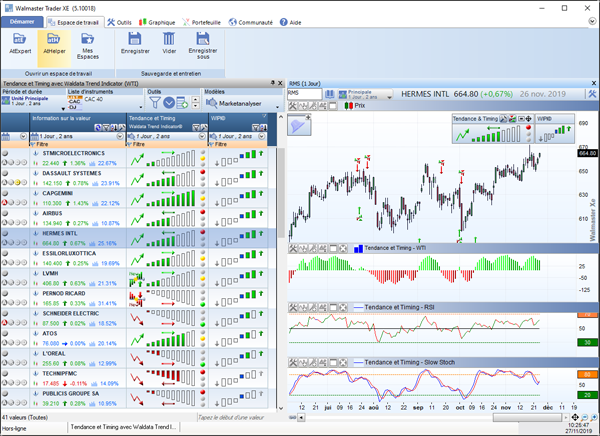600x436 pixels.
Task: Open chart settings wrench at top right
Action: [592, 94]
